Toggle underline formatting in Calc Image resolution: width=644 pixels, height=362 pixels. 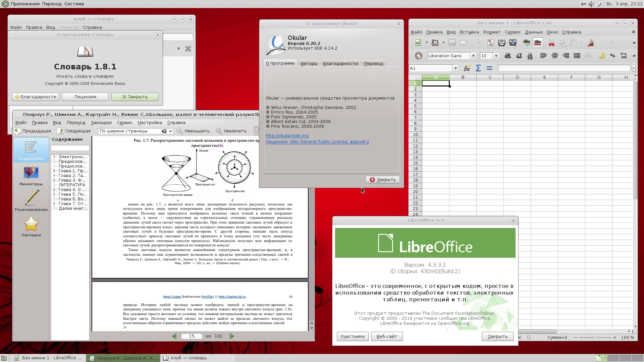(x=530, y=56)
